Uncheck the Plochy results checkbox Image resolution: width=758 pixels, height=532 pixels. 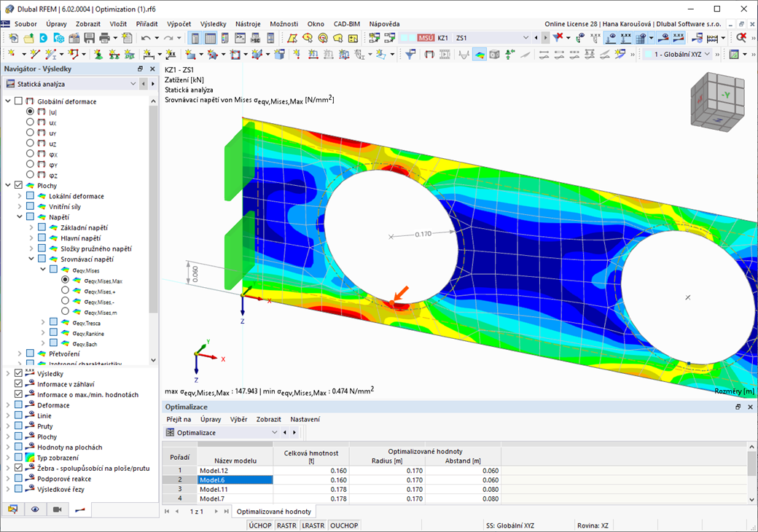18,185
